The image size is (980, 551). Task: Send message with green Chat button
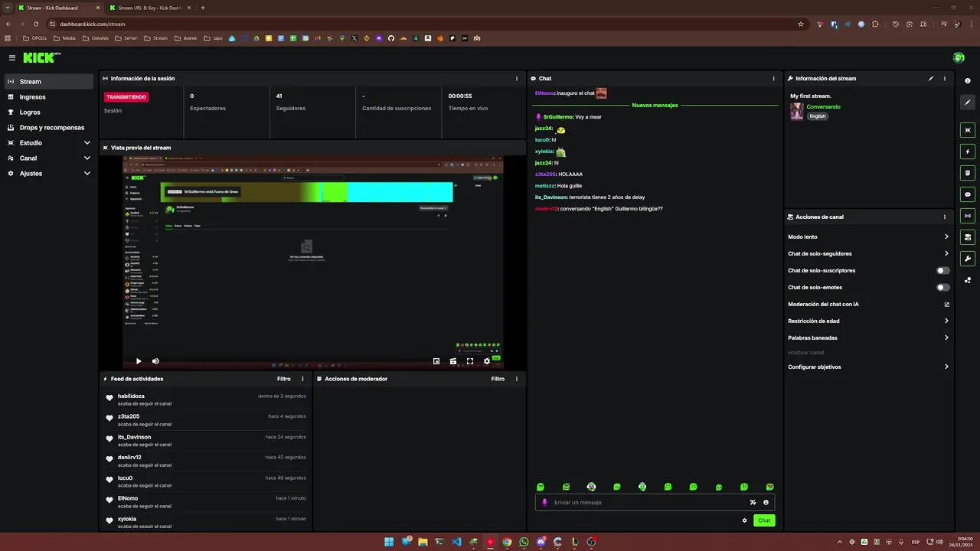click(x=764, y=520)
